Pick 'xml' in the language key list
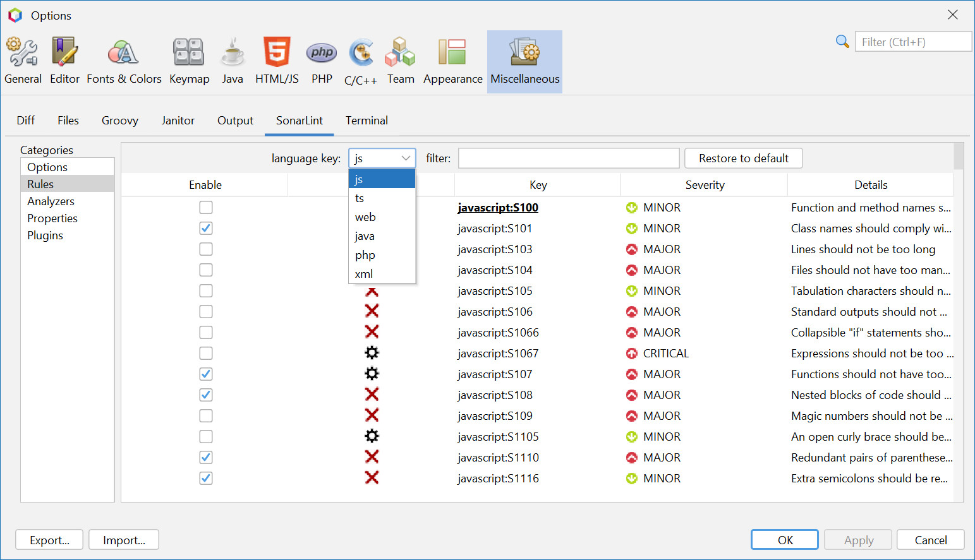The width and height of the screenshot is (975, 560). click(364, 274)
